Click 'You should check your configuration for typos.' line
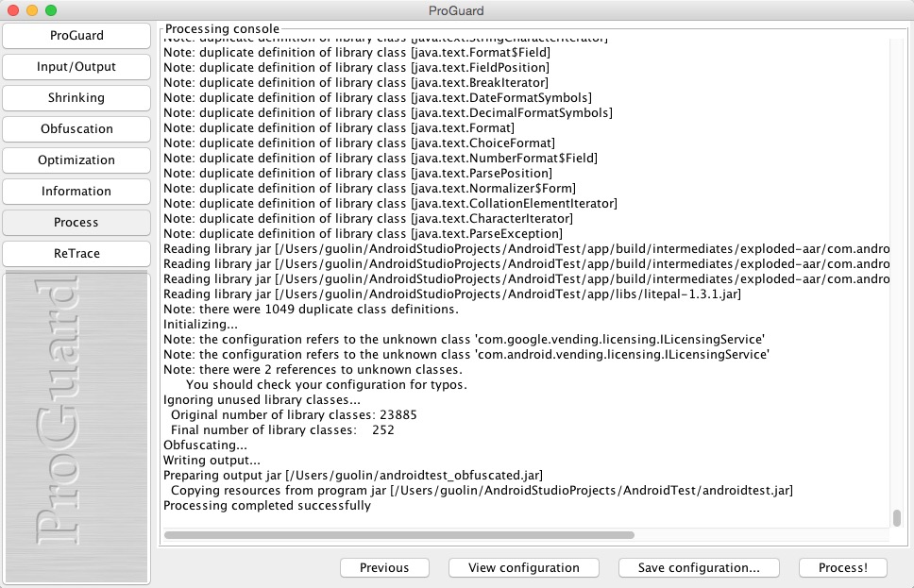This screenshot has height=588, width=914. click(327, 385)
